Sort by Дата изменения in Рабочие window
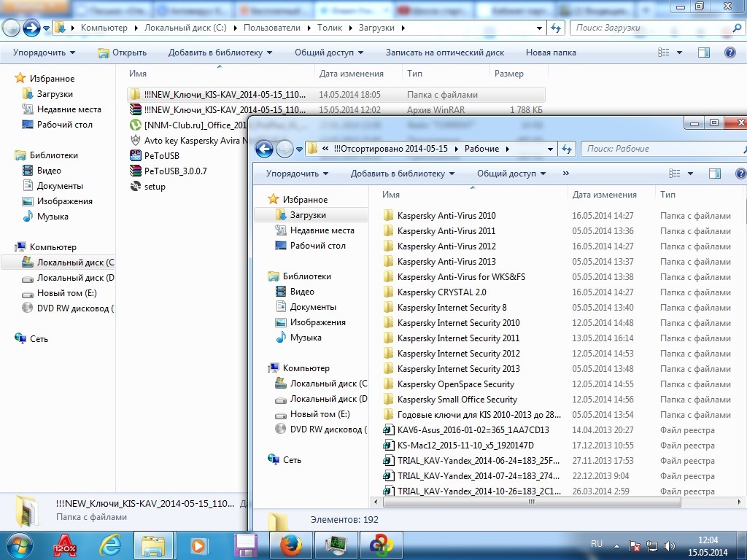 click(604, 195)
